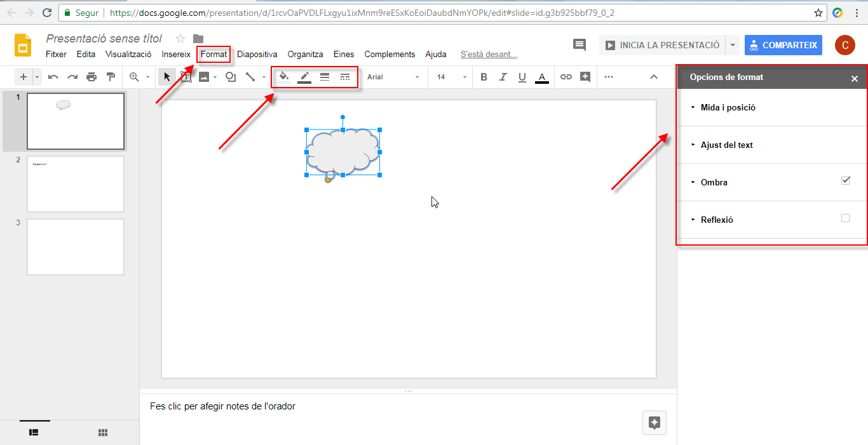Viewport: 868px width, 445px height.
Task: Click the add comment toolbar icon
Action: click(x=585, y=77)
